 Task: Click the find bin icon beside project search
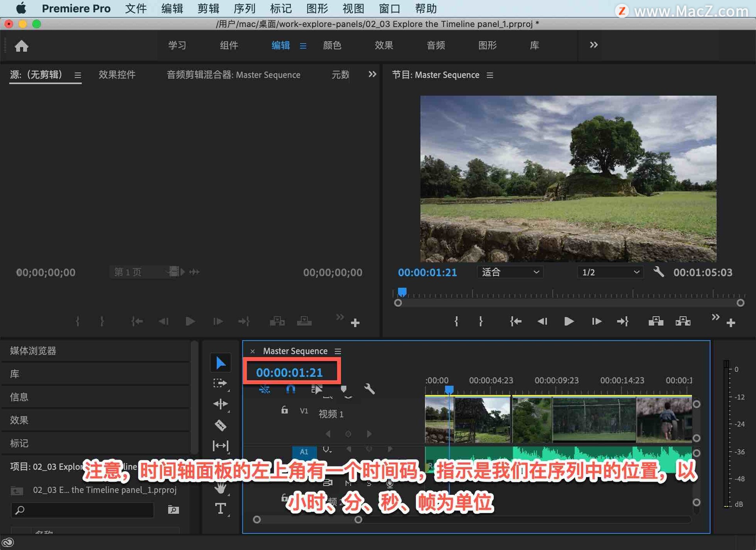(x=173, y=510)
